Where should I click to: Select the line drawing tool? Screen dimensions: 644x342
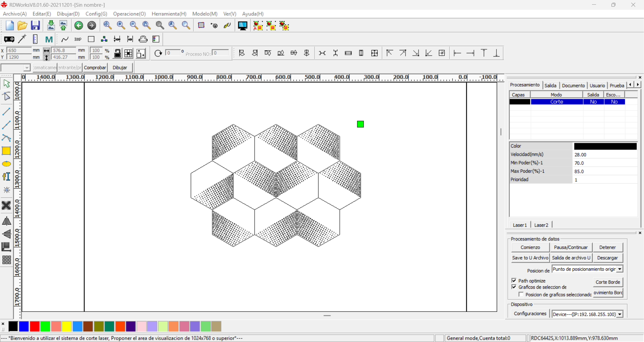(6, 112)
